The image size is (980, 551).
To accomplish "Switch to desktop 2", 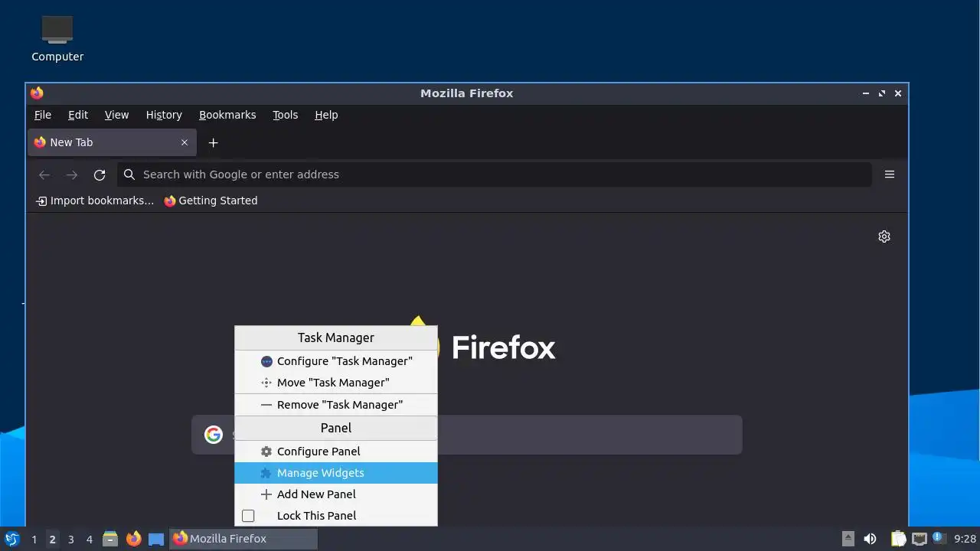I will [x=52, y=540].
